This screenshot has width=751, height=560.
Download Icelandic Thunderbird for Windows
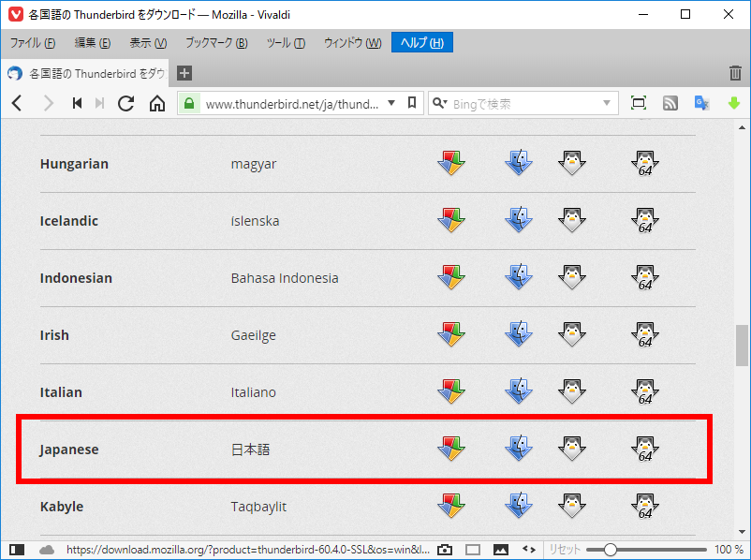pyautogui.click(x=451, y=220)
